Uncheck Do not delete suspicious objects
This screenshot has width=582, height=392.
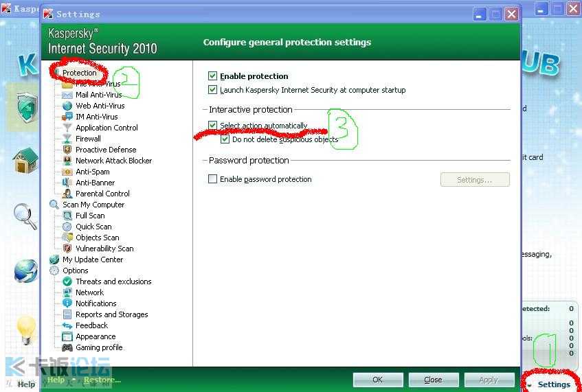pyautogui.click(x=225, y=139)
